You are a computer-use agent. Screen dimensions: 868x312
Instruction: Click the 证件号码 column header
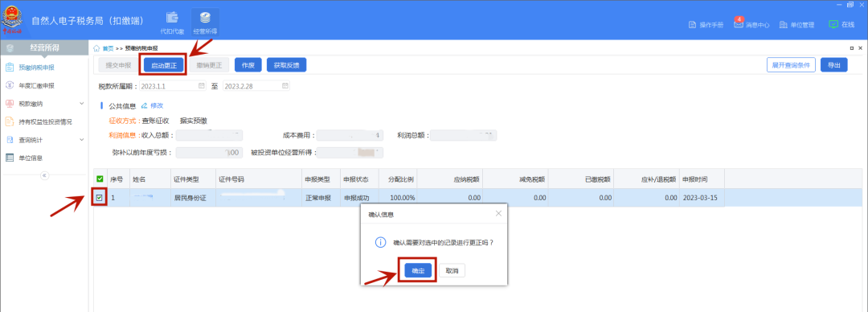259,179
